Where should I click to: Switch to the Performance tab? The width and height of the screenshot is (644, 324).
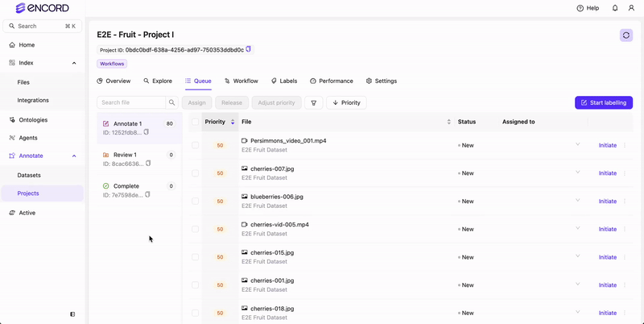[x=332, y=81]
